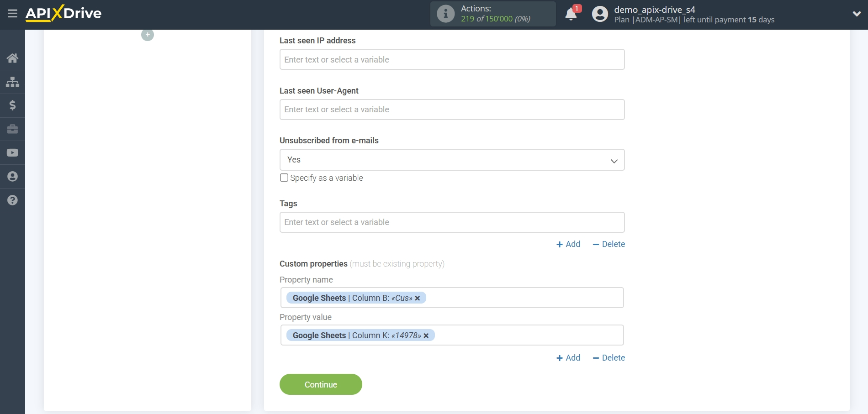The height and width of the screenshot is (414, 868).
Task: Click the briefcase services icon
Action: 12,129
